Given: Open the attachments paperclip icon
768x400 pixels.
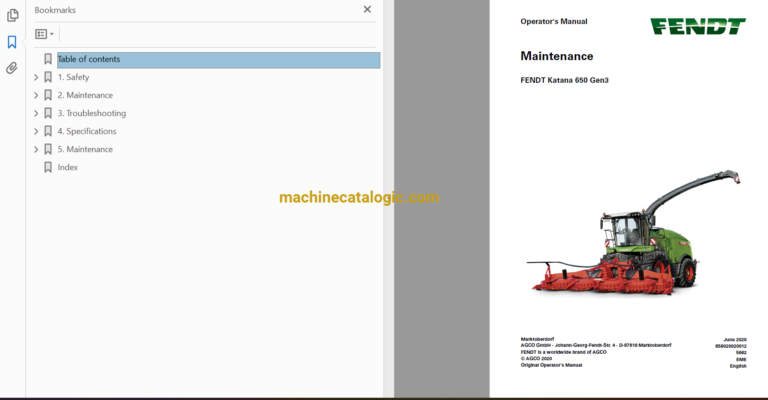Looking at the screenshot, I should [x=12, y=68].
